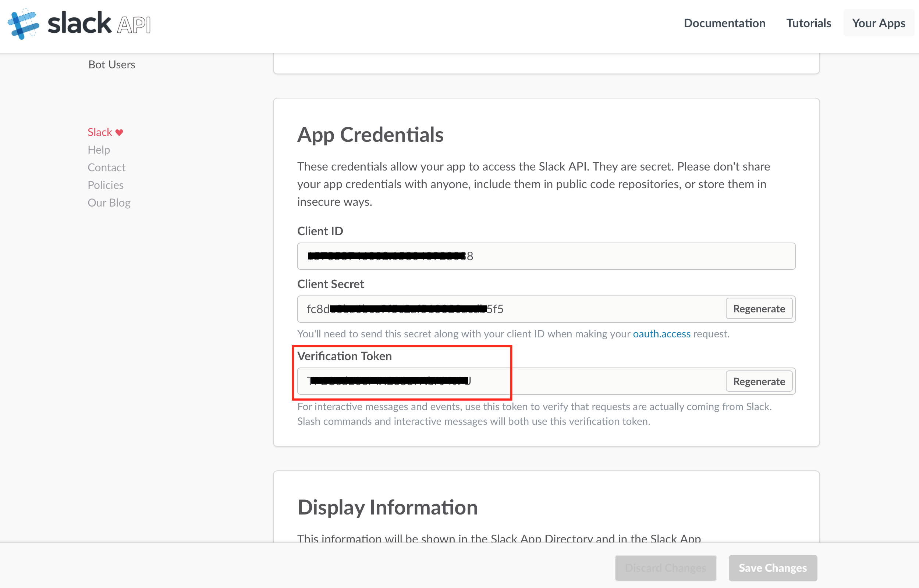Click the red heart next to Slack
This screenshot has height=588, width=919.
click(119, 133)
